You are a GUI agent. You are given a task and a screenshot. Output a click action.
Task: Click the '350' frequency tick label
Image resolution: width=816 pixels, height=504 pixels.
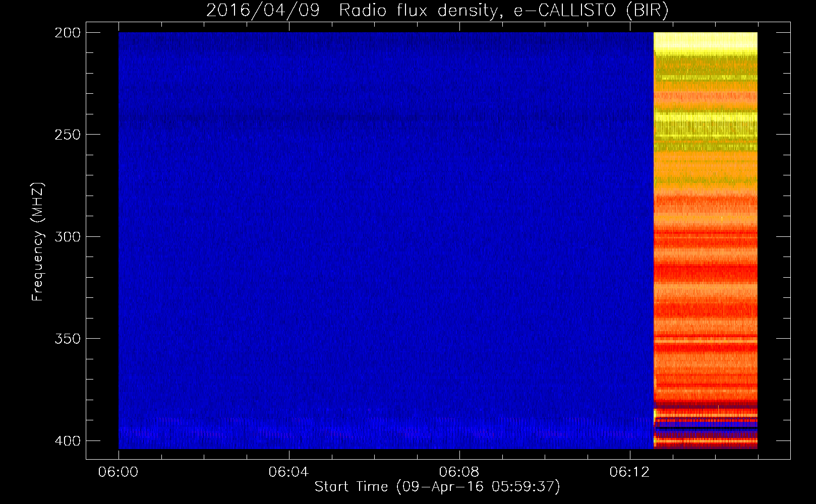(x=67, y=338)
